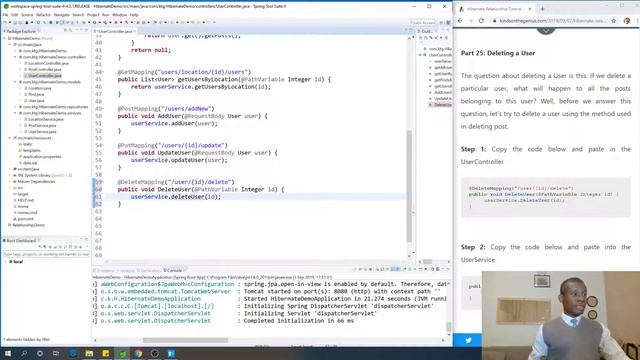The width and height of the screenshot is (640, 360).
Task: Open data.sql file
Action: pos(28,163)
